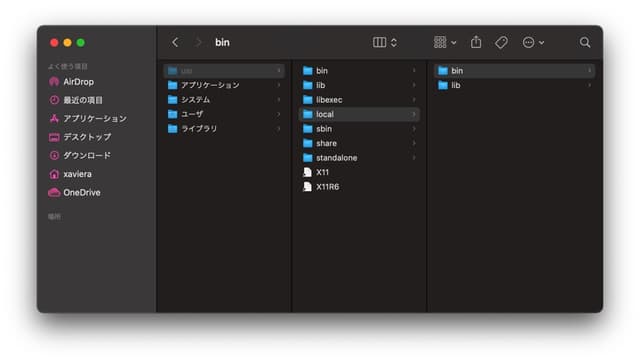Select the share folder
The width and height of the screenshot is (640, 362).
pos(359,143)
